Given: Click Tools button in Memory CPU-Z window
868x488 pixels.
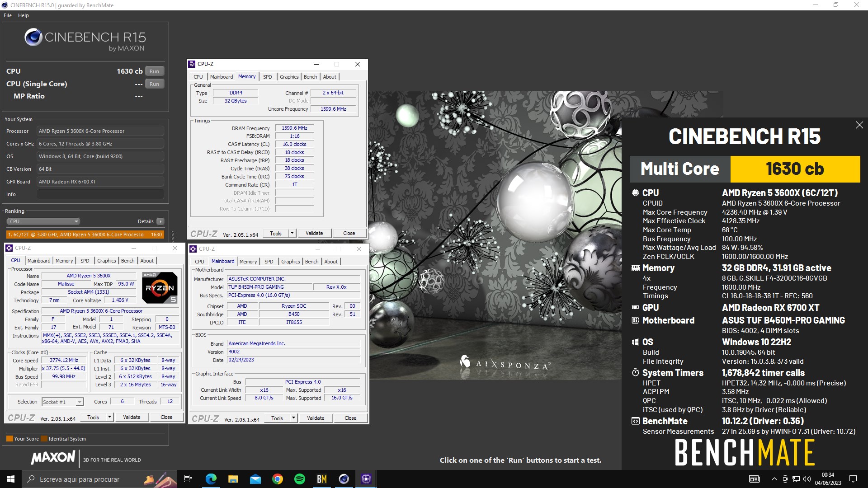Looking at the screenshot, I should [276, 234].
